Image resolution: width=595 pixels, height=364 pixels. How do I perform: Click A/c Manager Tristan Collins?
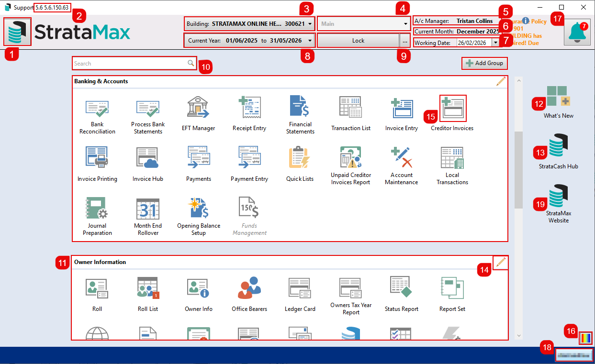454,21
